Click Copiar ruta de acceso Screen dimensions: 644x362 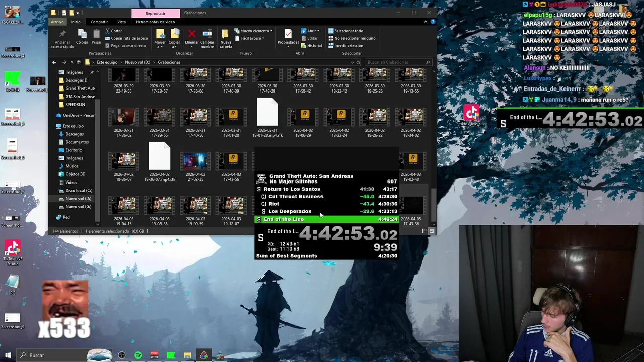click(x=126, y=38)
